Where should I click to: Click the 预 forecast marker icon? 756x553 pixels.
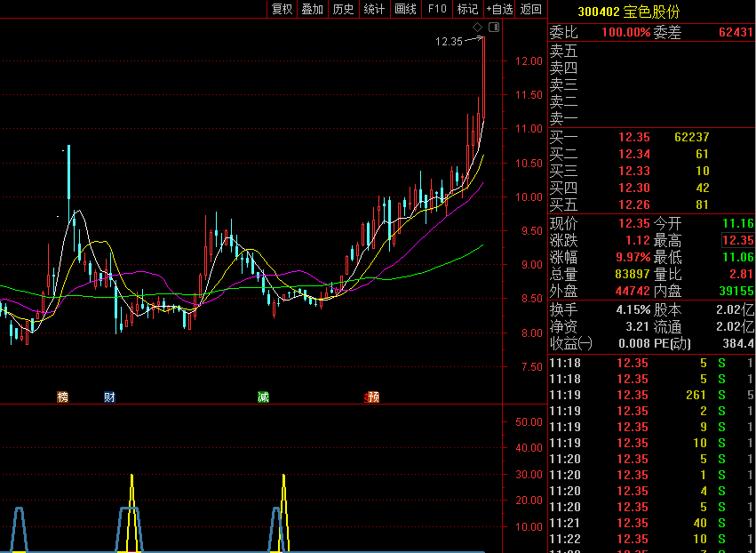click(373, 397)
